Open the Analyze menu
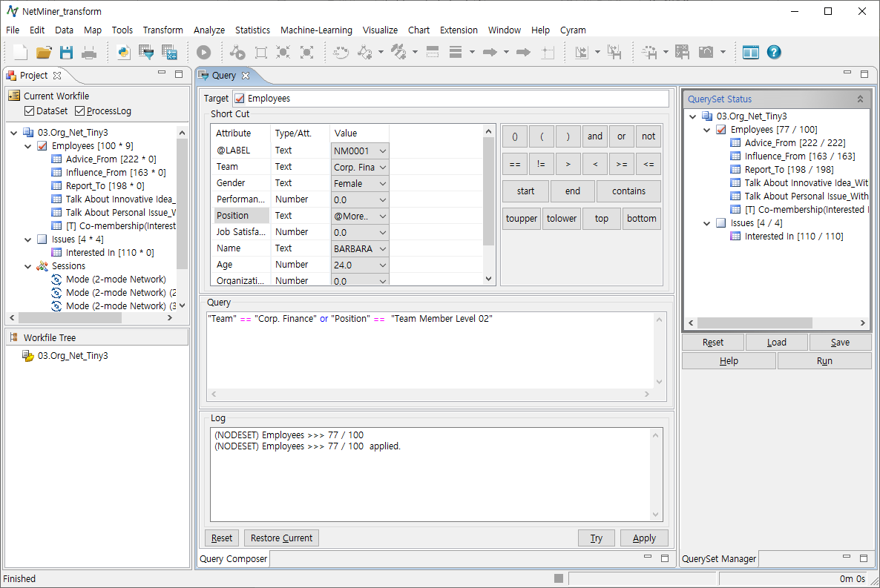The width and height of the screenshot is (880, 588). tap(208, 30)
